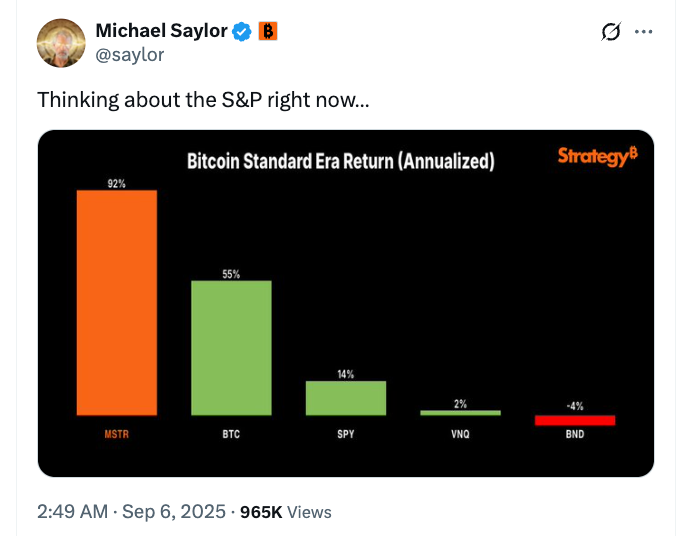Click the Michael Saylor display name

click(161, 32)
